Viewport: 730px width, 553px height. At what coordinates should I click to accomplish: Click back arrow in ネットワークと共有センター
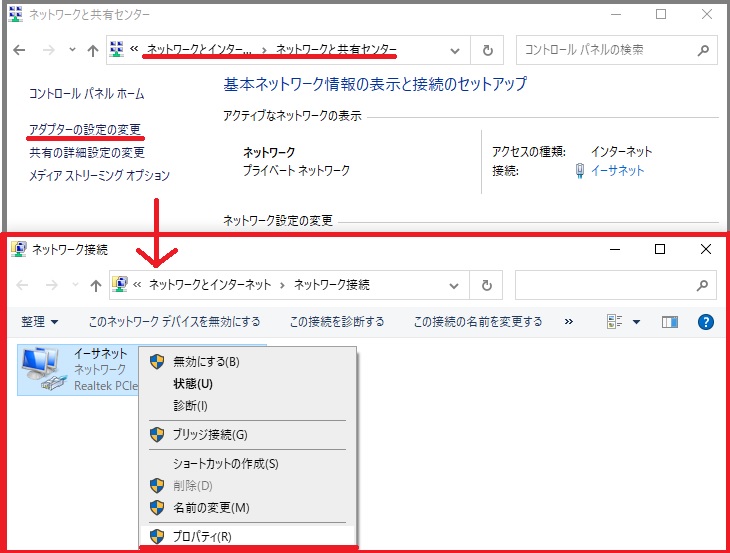(21, 50)
